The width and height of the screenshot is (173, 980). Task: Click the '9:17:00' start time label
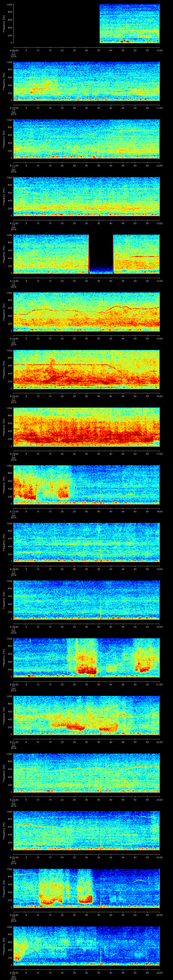[14, 511]
